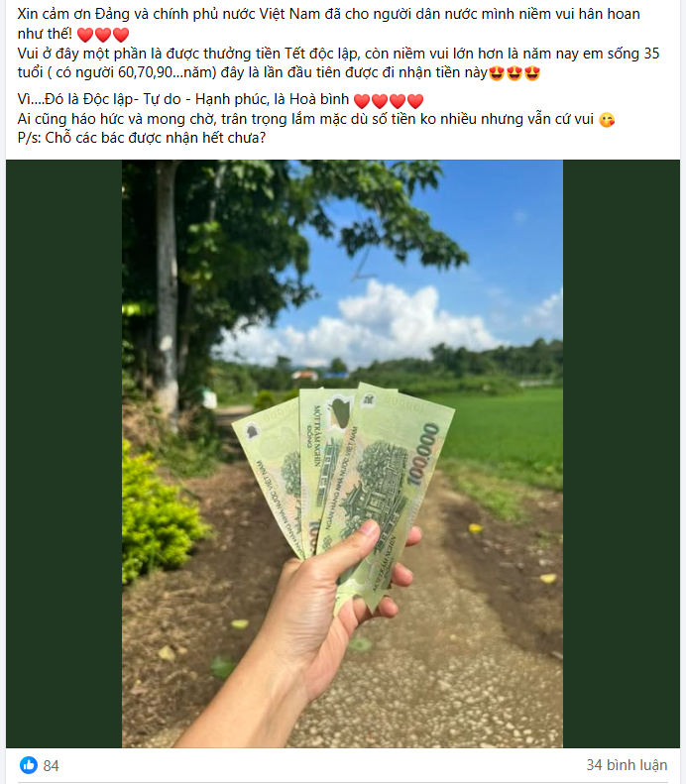Open the list of 84 reactions
The image size is (686, 784).
tap(51, 765)
